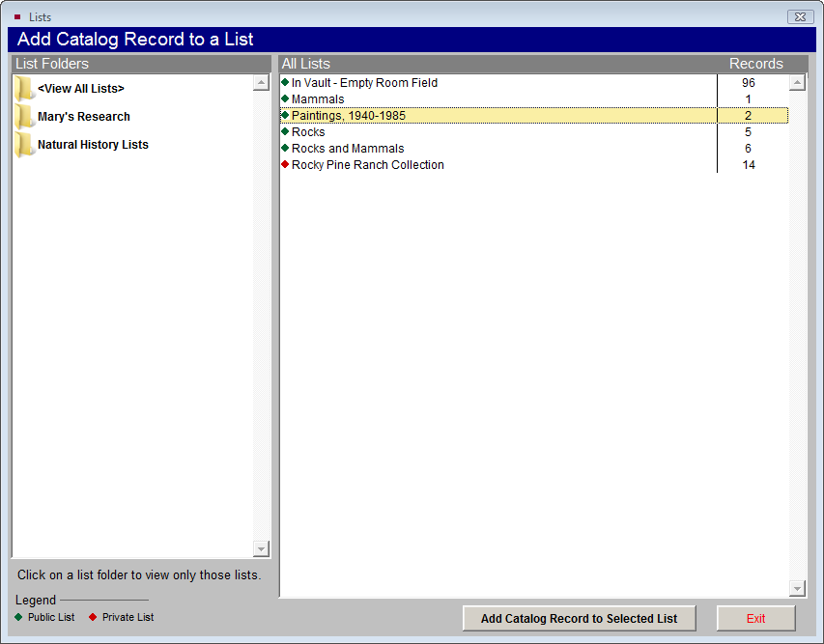Open Mary's Research folder label
Image resolution: width=824 pixels, height=644 pixels.
(84, 117)
